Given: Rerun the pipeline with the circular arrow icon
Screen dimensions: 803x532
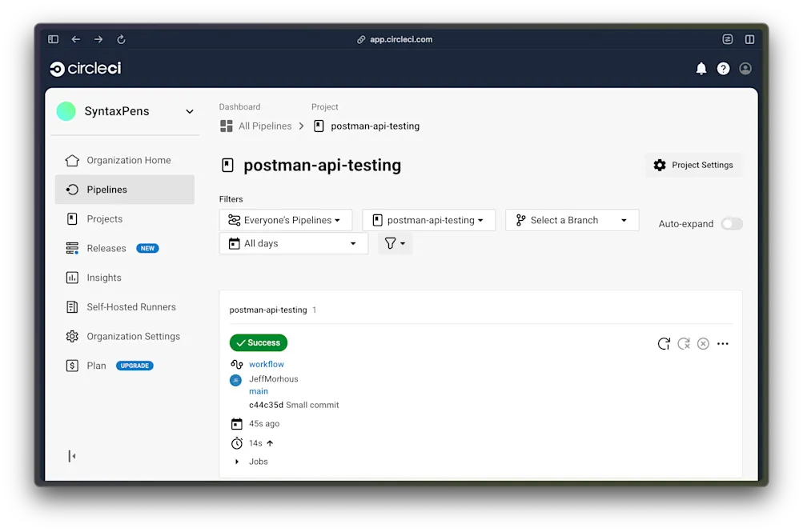Looking at the screenshot, I should point(664,343).
